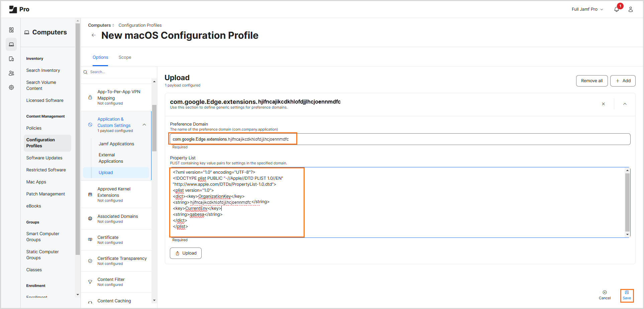Open Smart Computer Groups in sidebar
This screenshot has height=309, width=644.
pos(43,237)
